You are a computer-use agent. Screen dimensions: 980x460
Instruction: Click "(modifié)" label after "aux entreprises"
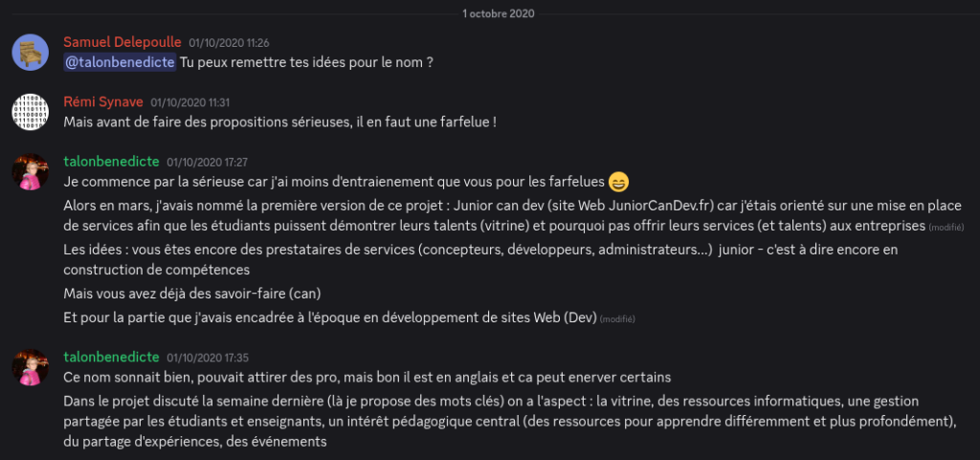point(946,228)
